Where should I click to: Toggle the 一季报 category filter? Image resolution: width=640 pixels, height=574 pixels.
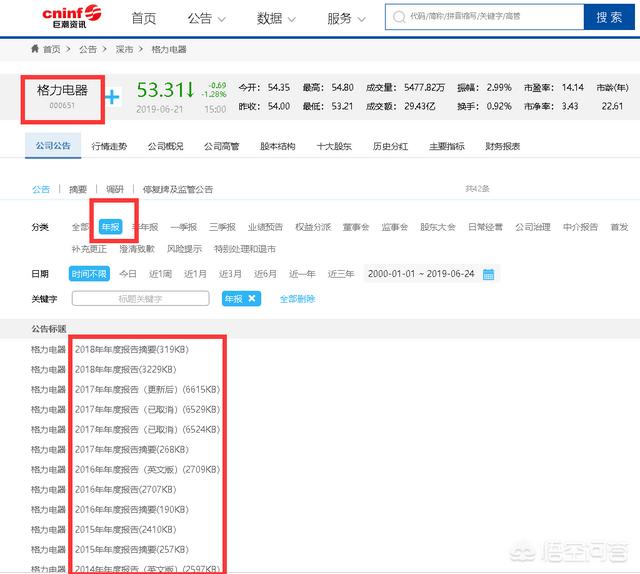click(184, 227)
